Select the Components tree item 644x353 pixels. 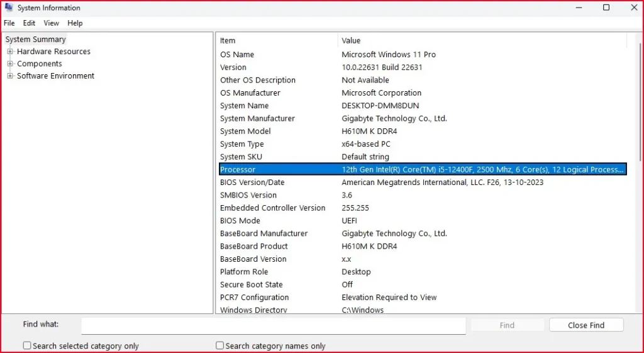coord(40,64)
